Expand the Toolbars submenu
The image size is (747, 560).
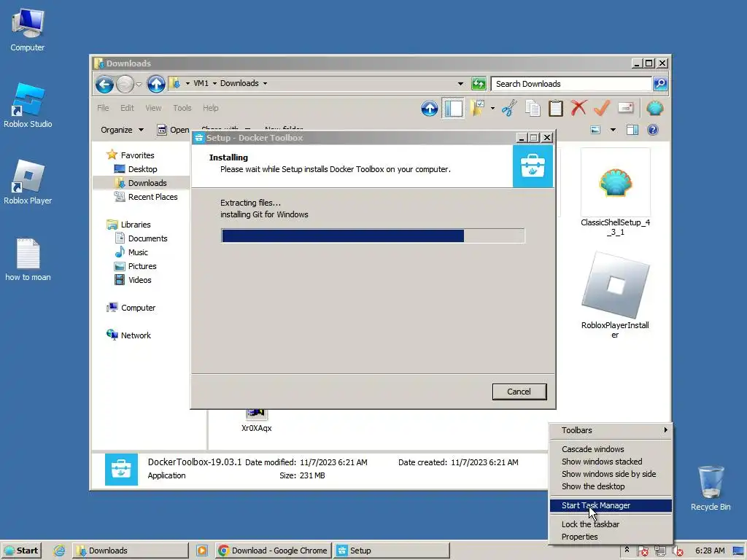pyautogui.click(x=611, y=430)
